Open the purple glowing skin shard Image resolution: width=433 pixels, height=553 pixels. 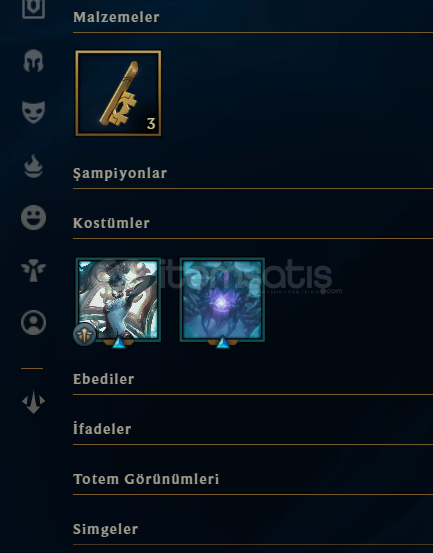222,300
